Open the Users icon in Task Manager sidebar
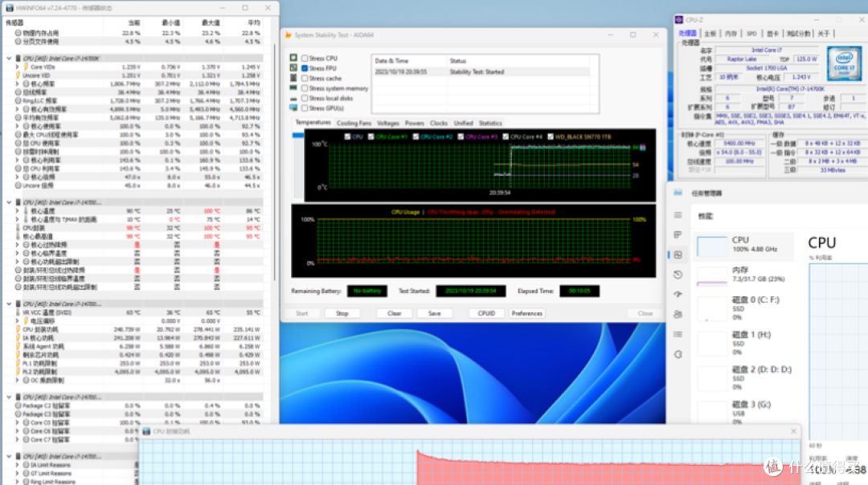Viewport: 868px width, 485px height. pyautogui.click(x=679, y=314)
